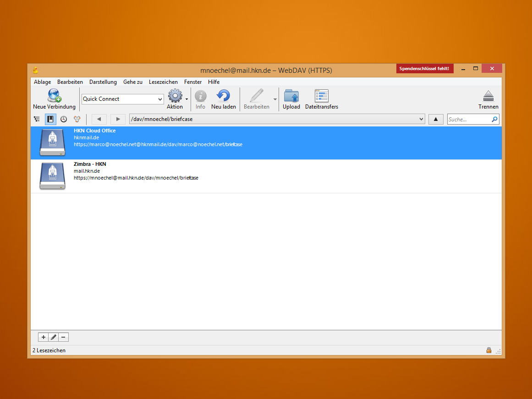The width and height of the screenshot is (532, 399).
Task: Show the Bonjour view
Action: point(77,119)
